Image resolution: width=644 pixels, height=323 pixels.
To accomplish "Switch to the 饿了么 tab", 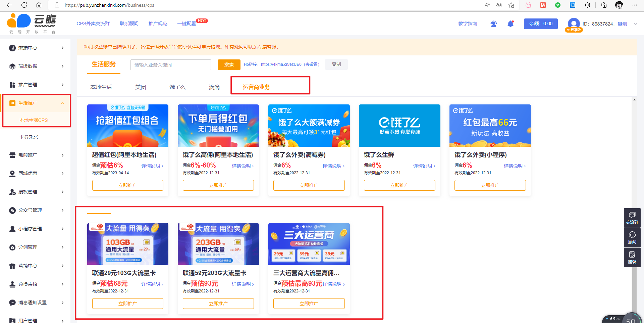I will click(x=177, y=87).
